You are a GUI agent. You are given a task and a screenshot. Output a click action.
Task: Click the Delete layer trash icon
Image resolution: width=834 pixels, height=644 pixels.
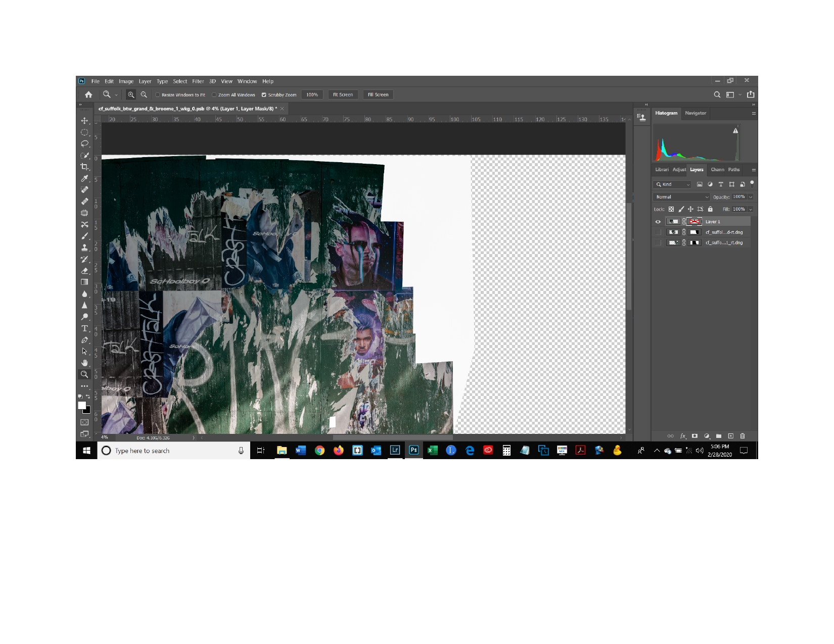pyautogui.click(x=743, y=436)
